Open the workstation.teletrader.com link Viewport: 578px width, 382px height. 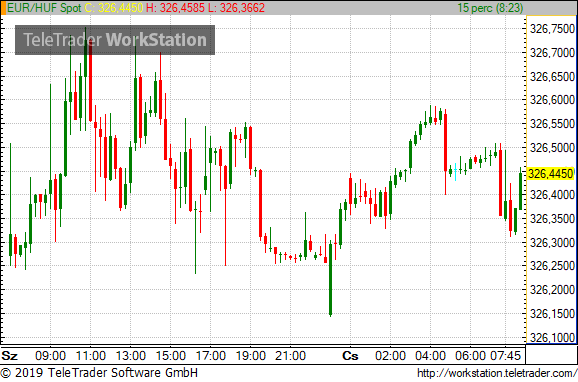tap(497, 373)
